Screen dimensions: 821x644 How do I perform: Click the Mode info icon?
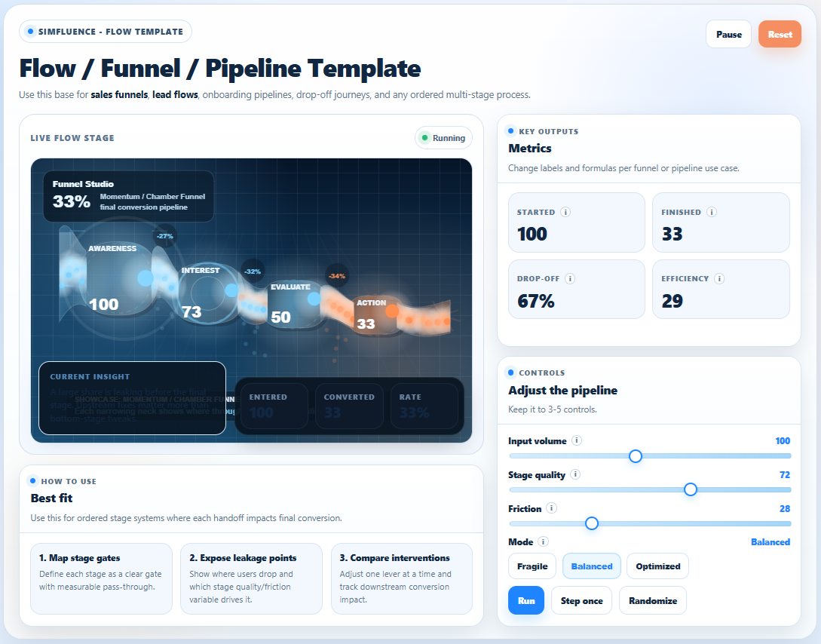[544, 541]
